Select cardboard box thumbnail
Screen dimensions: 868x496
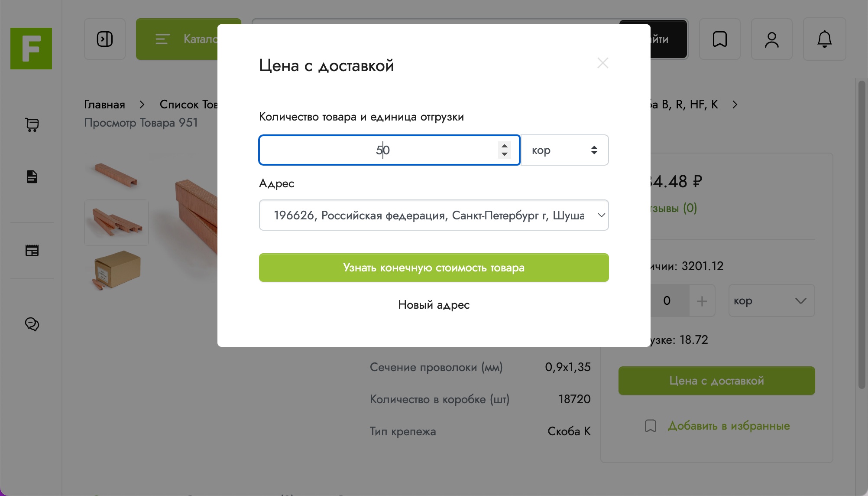point(117,270)
